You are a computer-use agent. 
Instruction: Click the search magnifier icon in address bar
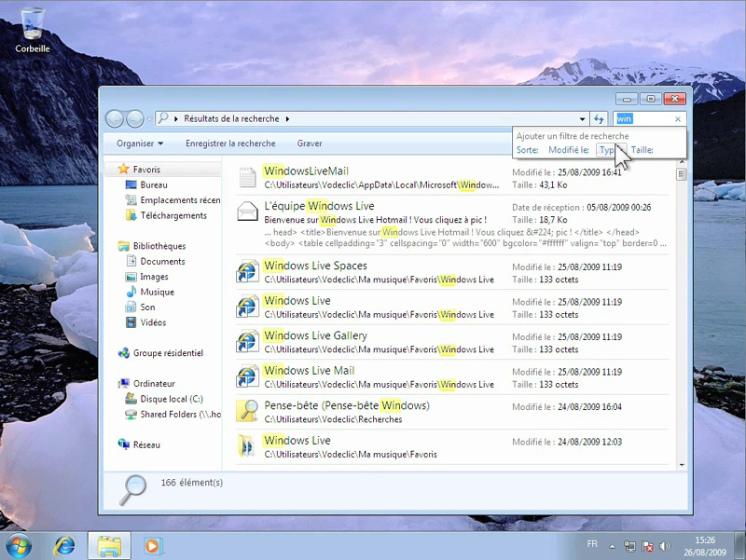(163, 118)
